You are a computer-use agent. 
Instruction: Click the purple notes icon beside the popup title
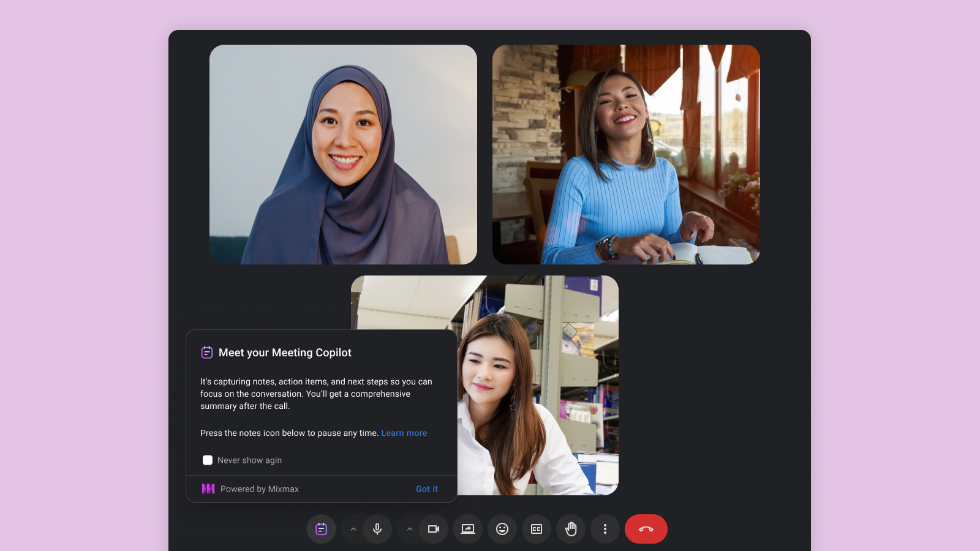coord(206,353)
